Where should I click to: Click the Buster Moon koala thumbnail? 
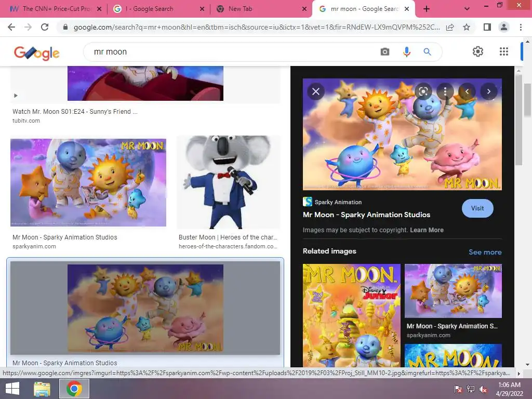228,182
